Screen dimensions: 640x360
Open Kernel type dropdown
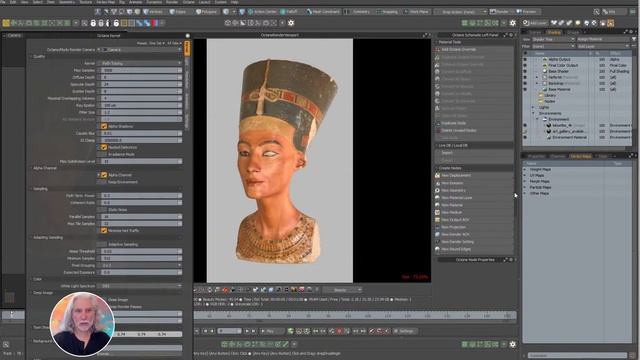[141, 63]
